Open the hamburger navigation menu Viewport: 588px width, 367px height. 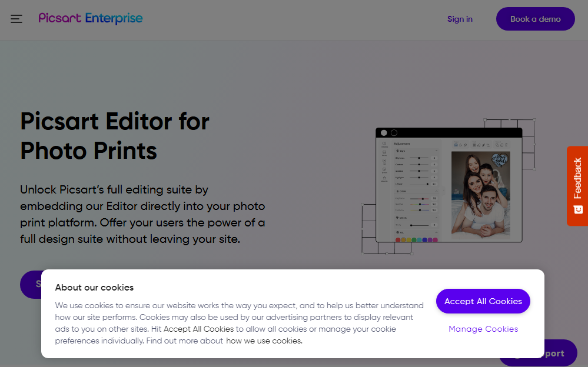[x=16, y=19]
